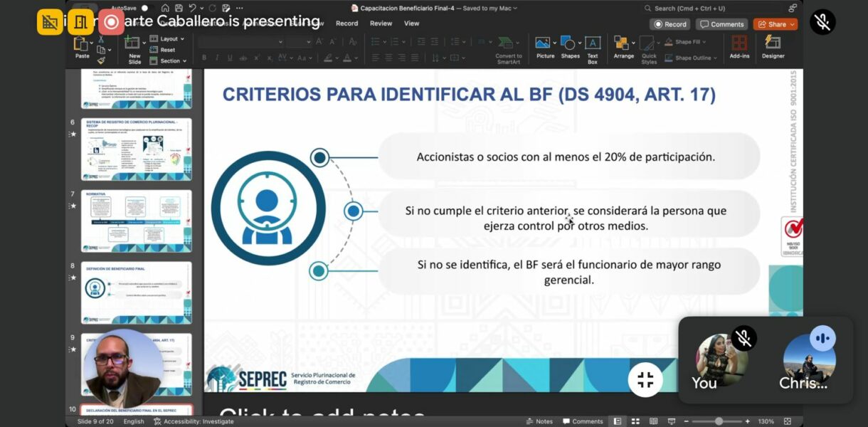Click the Undo arrow icon

192,8
